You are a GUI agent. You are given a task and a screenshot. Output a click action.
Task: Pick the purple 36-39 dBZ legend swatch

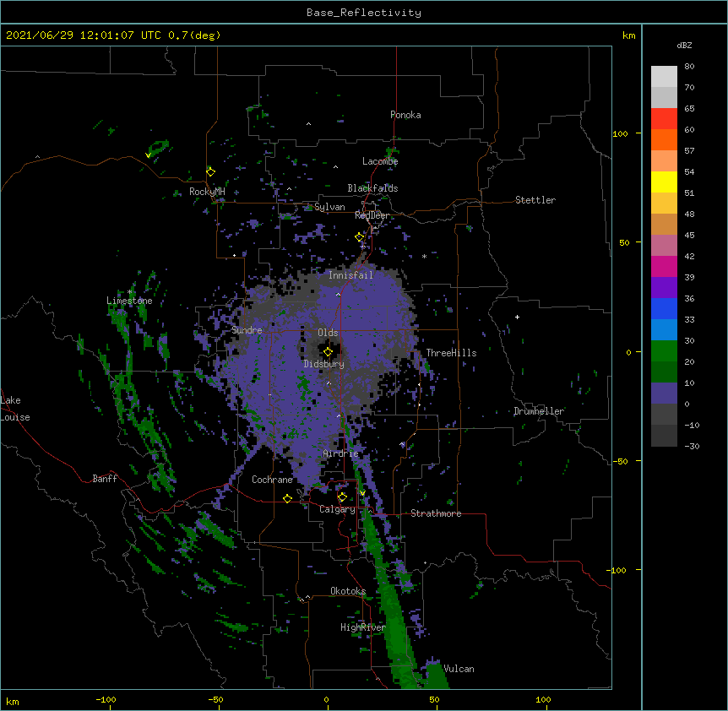[664, 288]
